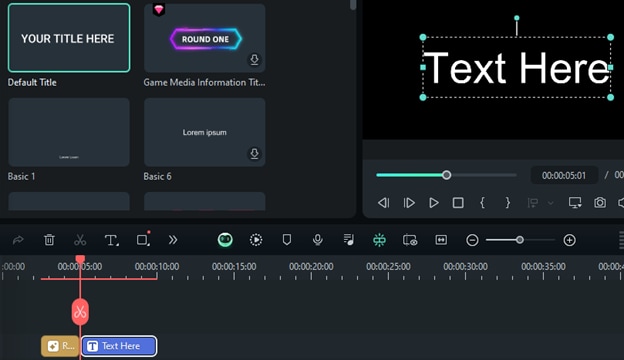The width and height of the screenshot is (624, 360).
Task: Click left-middle handle of text box
Action: coord(423,67)
